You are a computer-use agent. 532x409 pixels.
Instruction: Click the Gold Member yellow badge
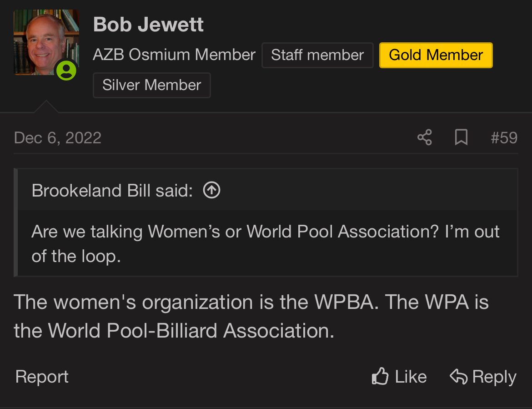coord(436,55)
